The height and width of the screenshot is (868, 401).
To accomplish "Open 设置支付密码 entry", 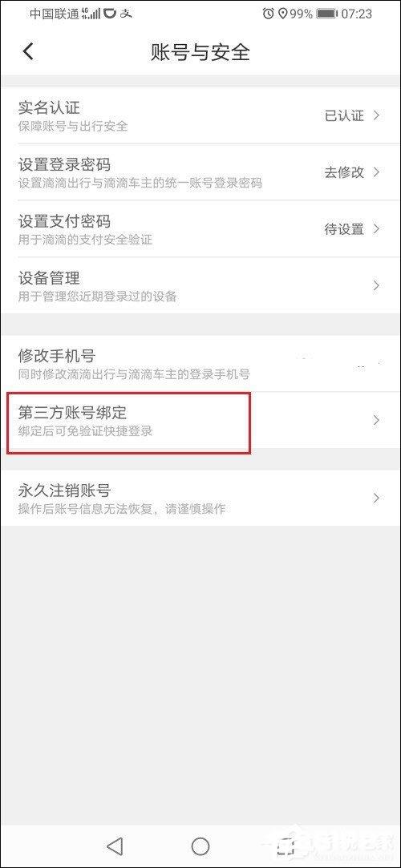I will click(200, 229).
